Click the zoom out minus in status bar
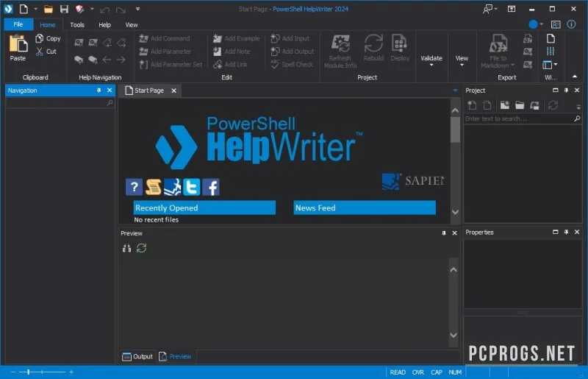588x379 pixels. 13,372
